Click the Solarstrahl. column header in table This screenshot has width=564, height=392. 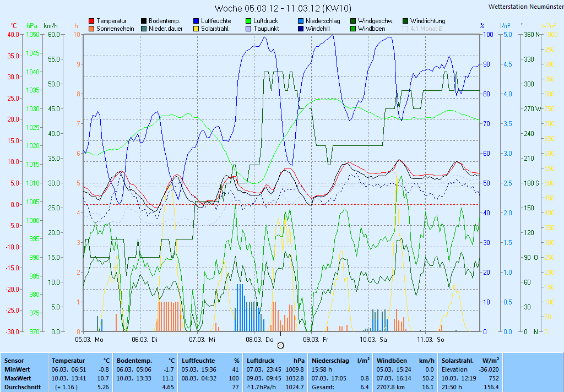tap(457, 361)
